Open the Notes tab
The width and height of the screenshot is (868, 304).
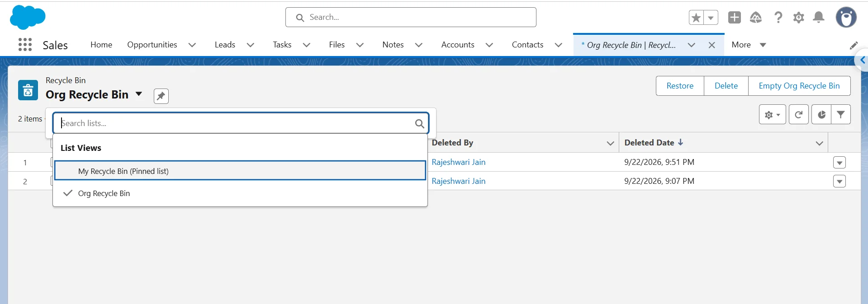(x=393, y=45)
